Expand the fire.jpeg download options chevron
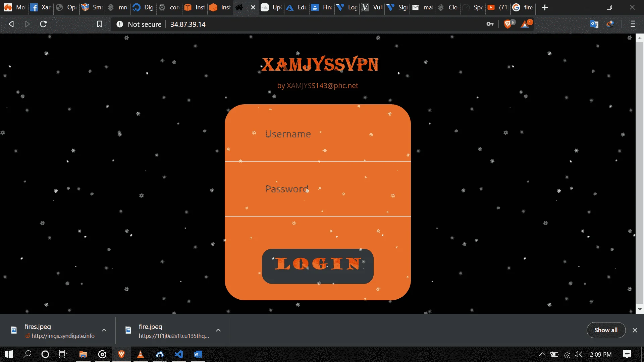Image resolution: width=644 pixels, height=362 pixels. pyautogui.click(x=218, y=330)
